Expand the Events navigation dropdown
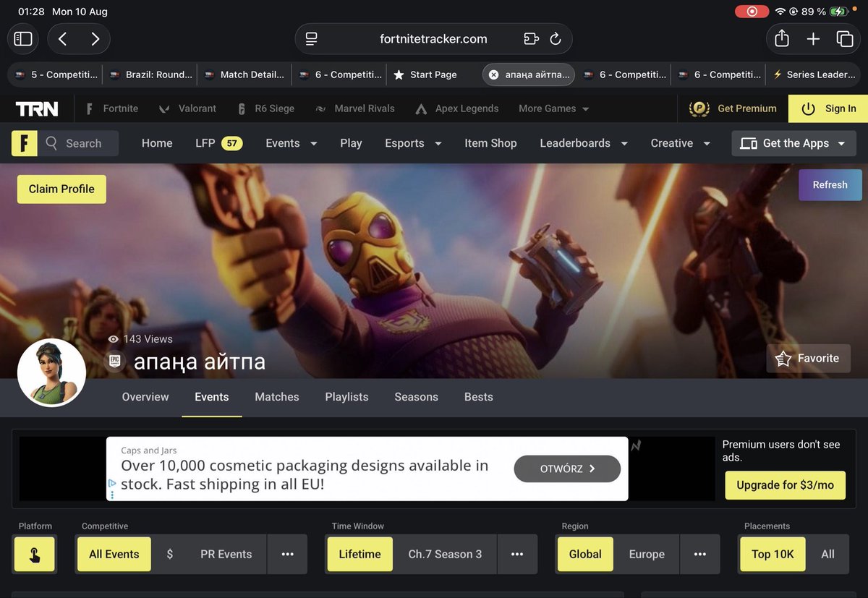 [x=292, y=143]
